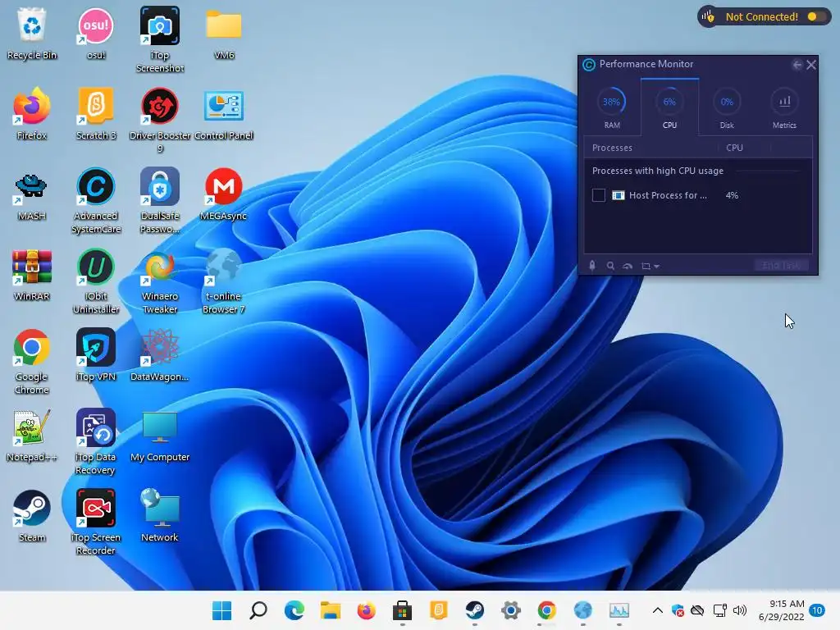Select the Host Process for ... row text

[668, 195]
